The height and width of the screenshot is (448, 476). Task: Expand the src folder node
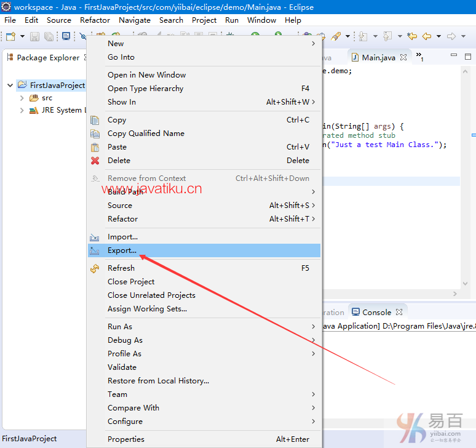(22, 98)
